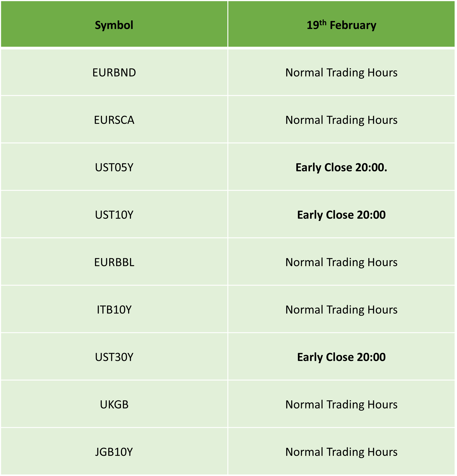The image size is (457, 476).
Task: Click EURBND's Normal Trading Hours cell
Action: (341, 72)
